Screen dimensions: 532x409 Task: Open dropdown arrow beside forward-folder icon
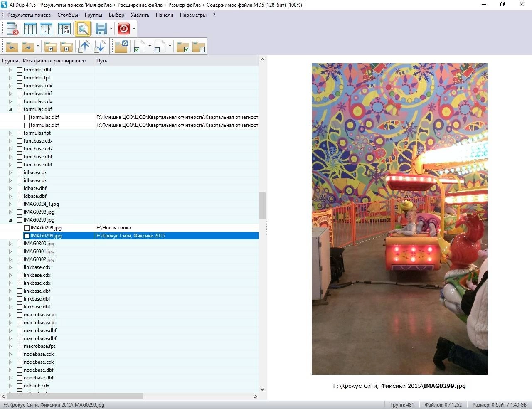(x=38, y=46)
